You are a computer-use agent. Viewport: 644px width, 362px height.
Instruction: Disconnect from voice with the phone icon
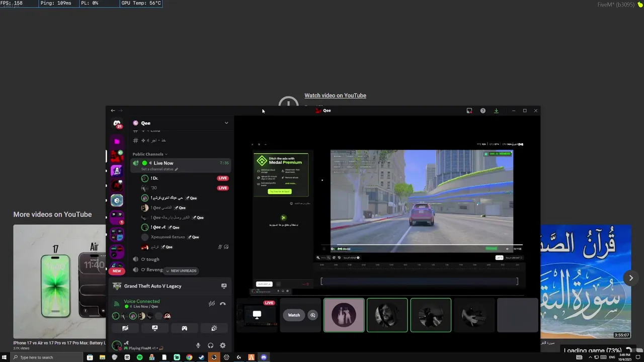223,304
